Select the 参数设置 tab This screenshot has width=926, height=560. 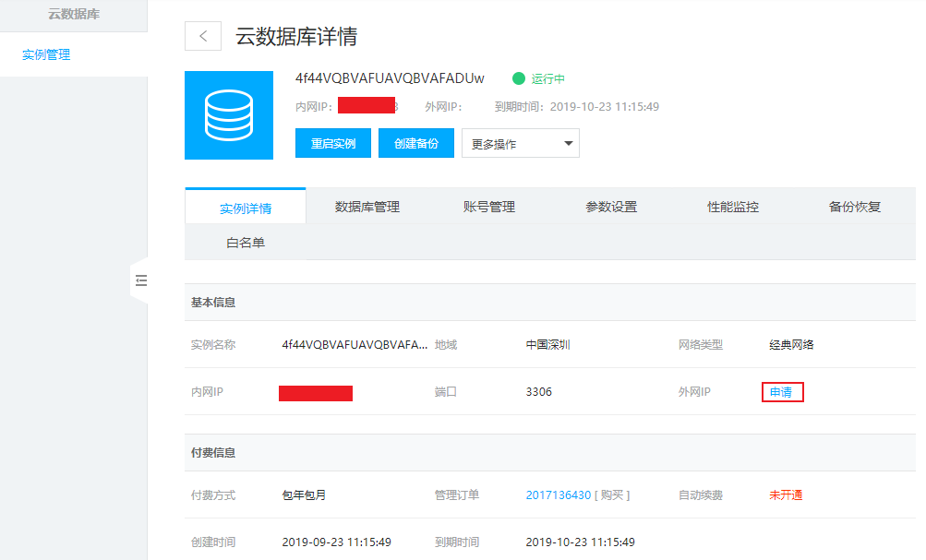click(610, 208)
